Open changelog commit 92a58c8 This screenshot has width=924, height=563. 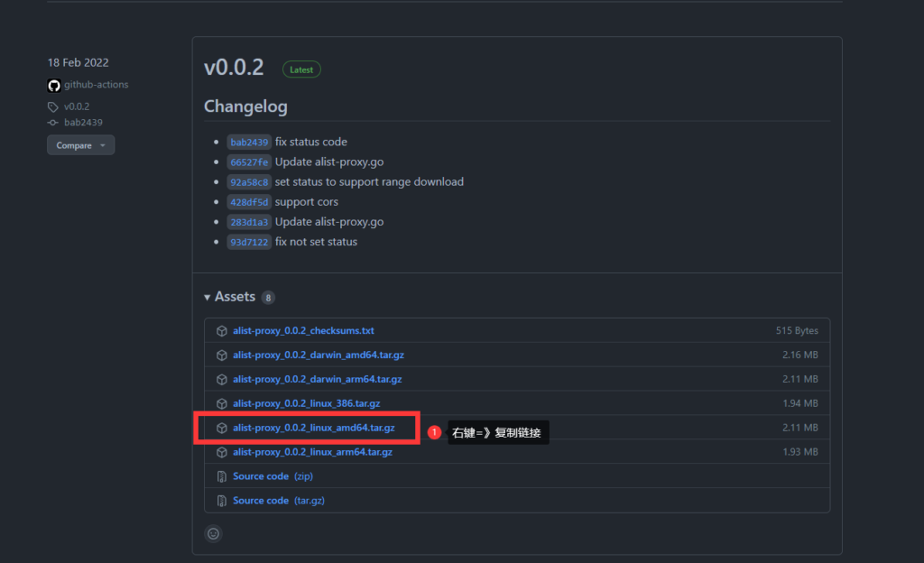tap(249, 182)
